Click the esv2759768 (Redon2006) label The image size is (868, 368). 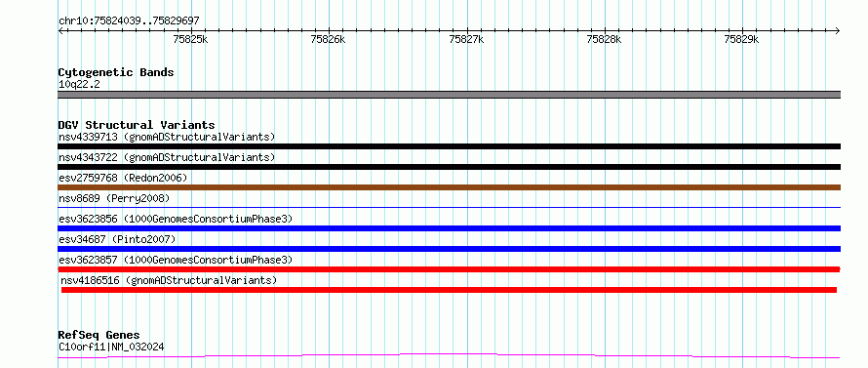point(123,178)
